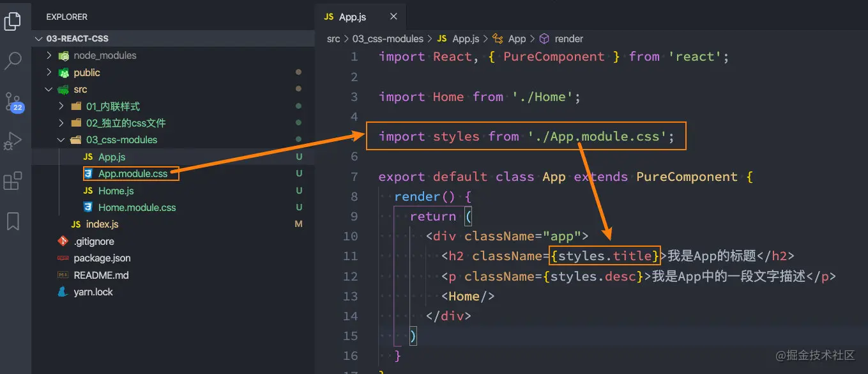
Task: Open the Extensions view
Action: pos(13,182)
